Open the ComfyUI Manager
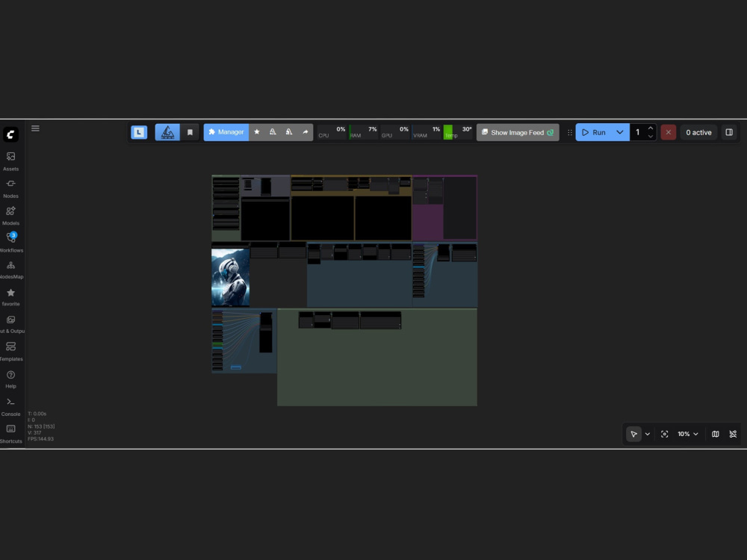This screenshot has width=747, height=560. [226, 132]
